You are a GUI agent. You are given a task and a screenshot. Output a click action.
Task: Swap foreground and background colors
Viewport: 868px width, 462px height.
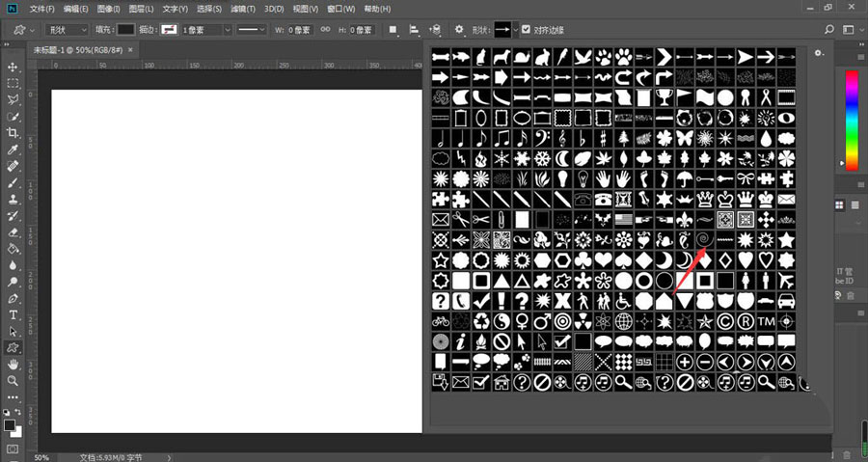point(17,412)
